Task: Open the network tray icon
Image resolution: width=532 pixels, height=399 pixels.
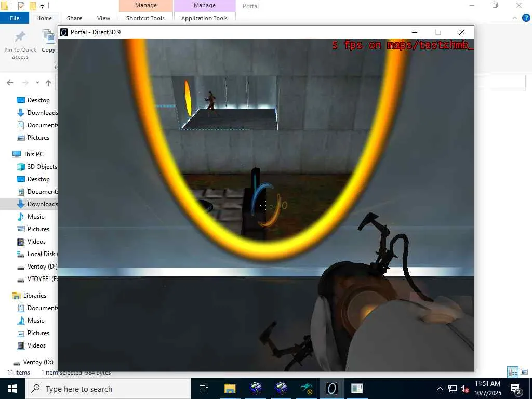Action: click(453, 389)
